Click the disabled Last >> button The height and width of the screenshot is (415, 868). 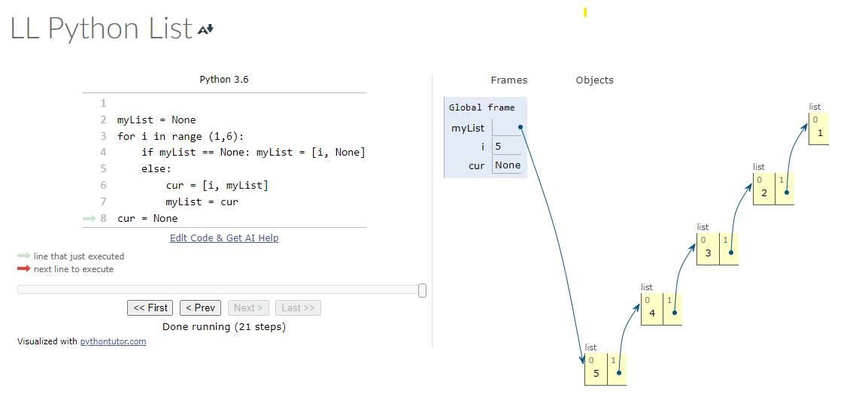pyautogui.click(x=298, y=307)
